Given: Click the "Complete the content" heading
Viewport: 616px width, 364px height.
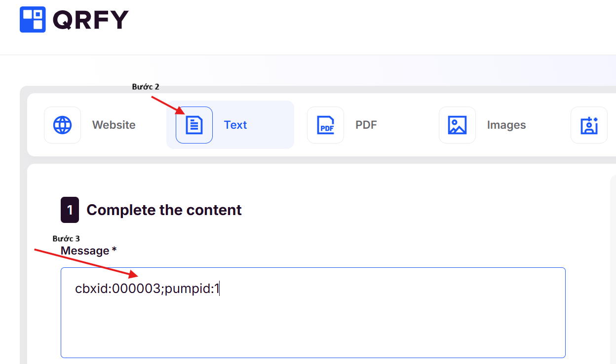Looking at the screenshot, I should point(164,210).
